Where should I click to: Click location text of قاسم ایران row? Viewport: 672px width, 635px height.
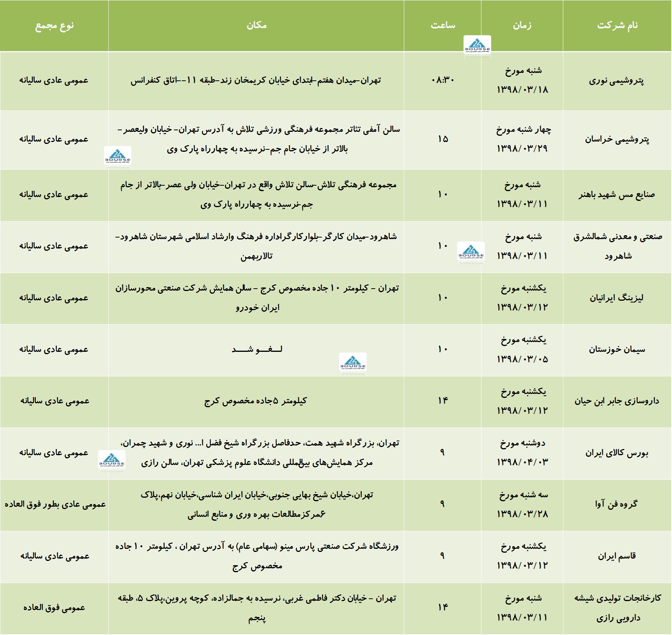click(x=257, y=556)
